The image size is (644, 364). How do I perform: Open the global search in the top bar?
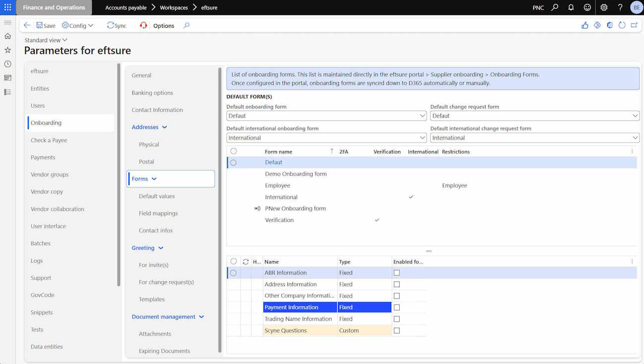pos(555,7)
